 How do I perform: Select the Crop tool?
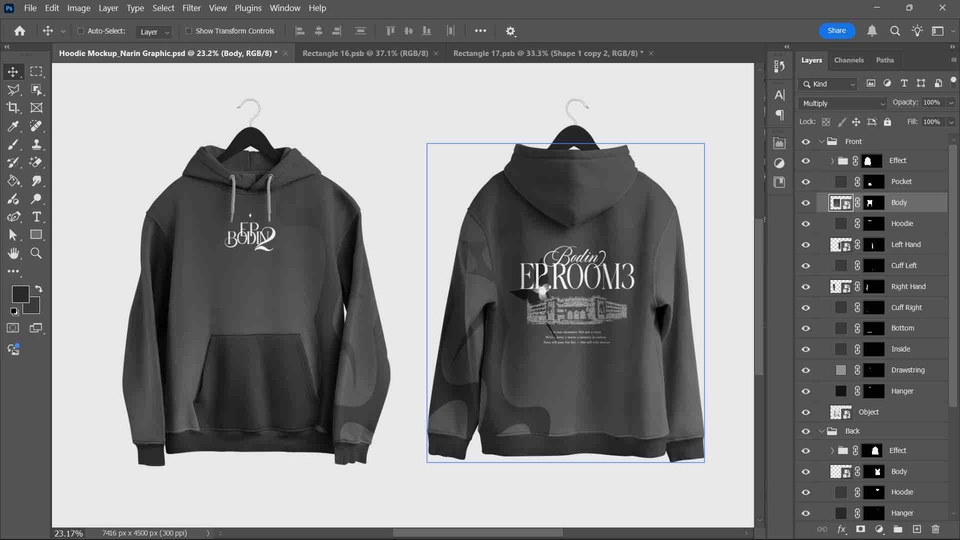tap(13, 108)
